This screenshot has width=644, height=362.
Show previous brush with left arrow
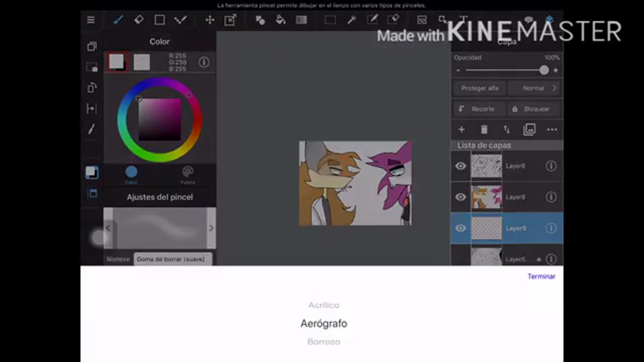click(x=108, y=228)
